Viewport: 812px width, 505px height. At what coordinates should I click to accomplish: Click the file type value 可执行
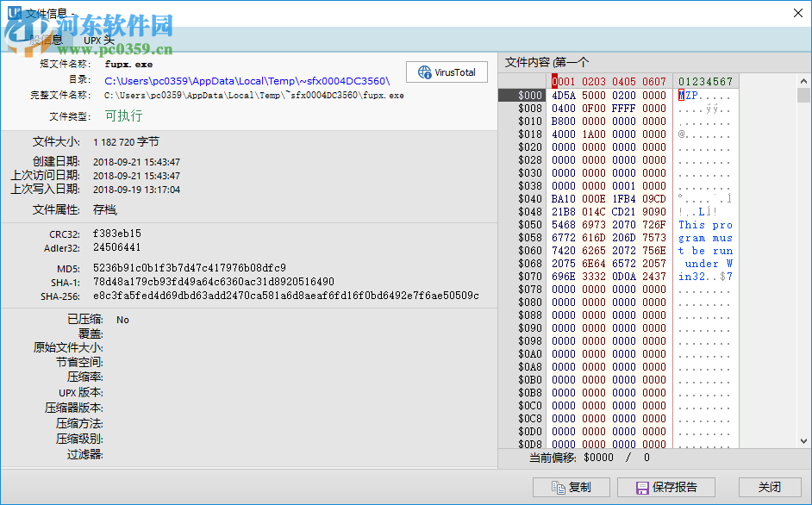pyautogui.click(x=124, y=115)
